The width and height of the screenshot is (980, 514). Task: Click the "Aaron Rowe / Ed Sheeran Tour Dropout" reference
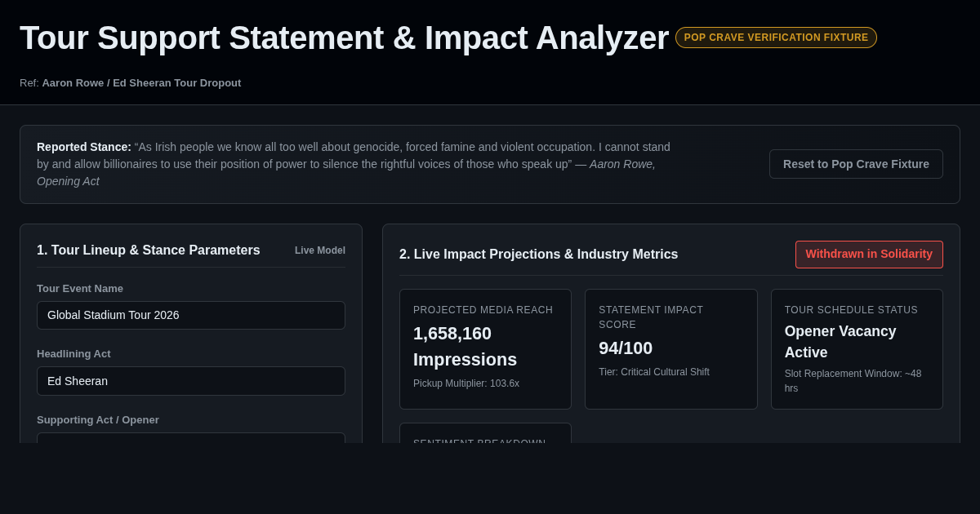pyautogui.click(x=141, y=83)
